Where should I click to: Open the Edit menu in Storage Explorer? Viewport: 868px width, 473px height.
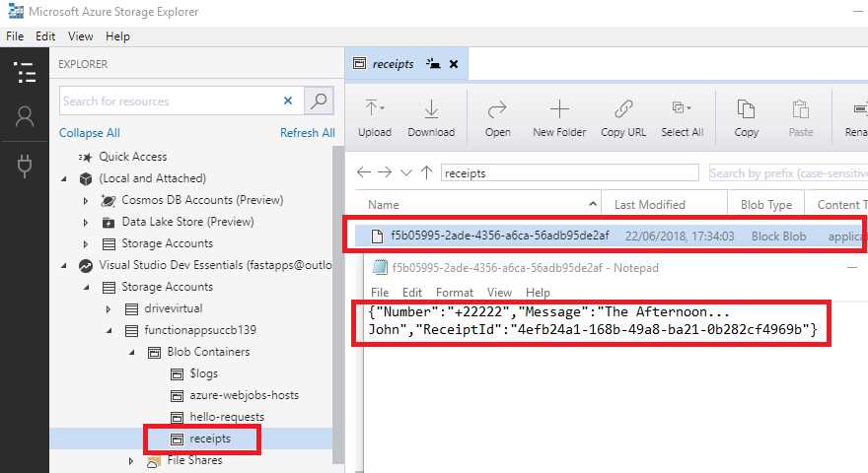(x=45, y=36)
